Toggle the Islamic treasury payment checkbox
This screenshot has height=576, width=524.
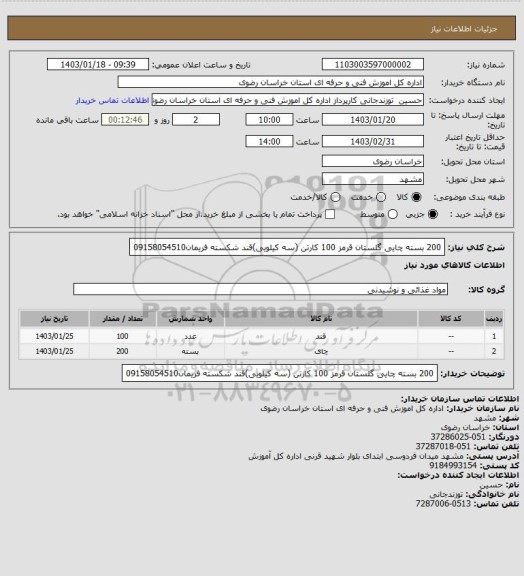click(330, 214)
